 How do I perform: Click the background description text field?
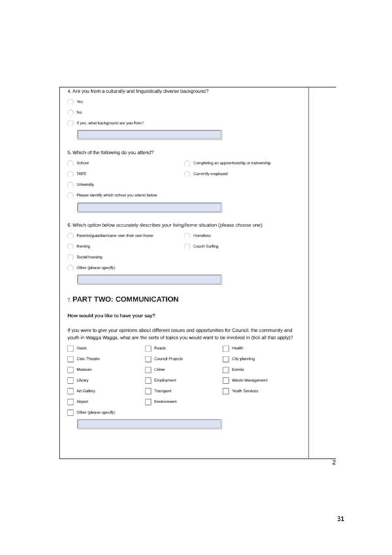click(150, 135)
